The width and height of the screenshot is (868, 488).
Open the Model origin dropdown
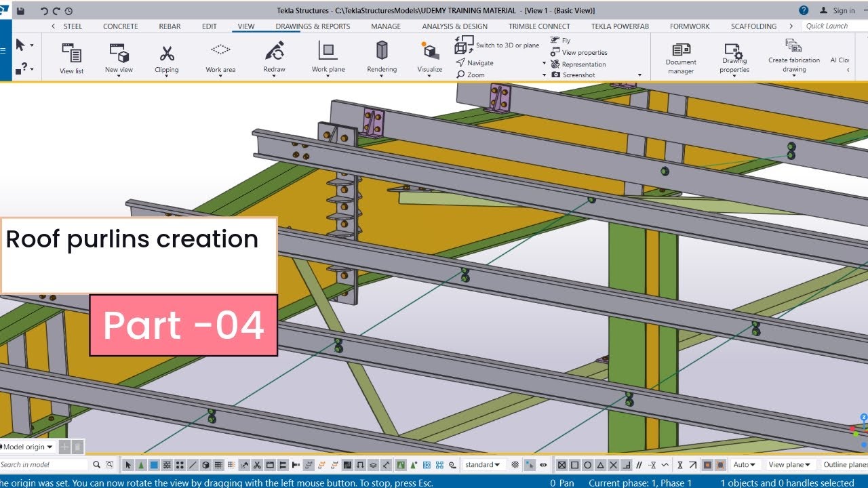(x=27, y=447)
